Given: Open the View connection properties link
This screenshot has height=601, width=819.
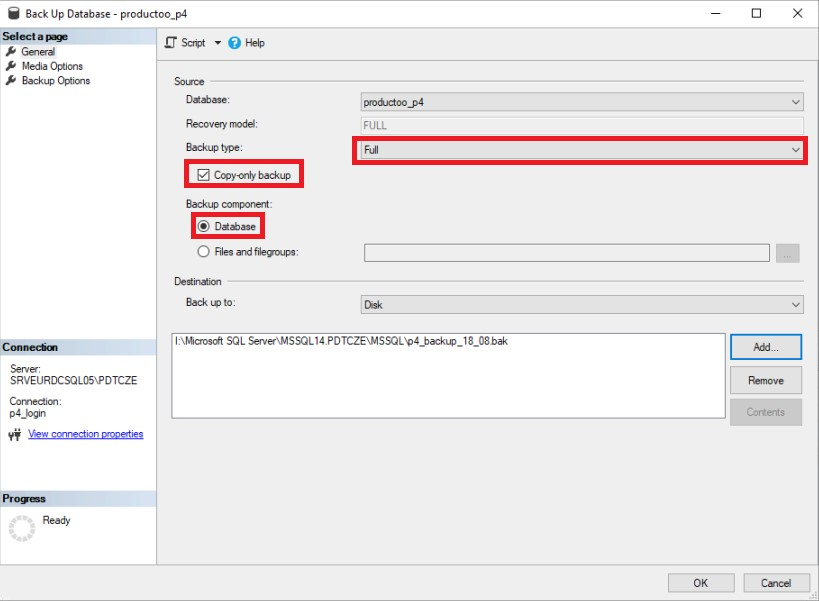Looking at the screenshot, I should [x=85, y=434].
